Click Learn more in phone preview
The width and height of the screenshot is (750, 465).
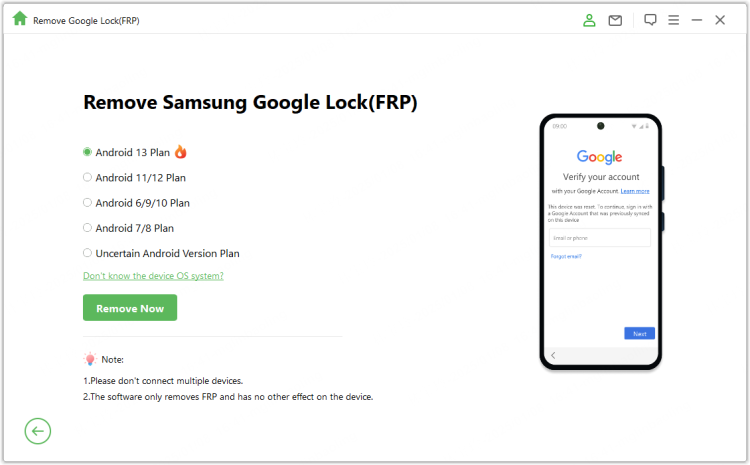pos(635,190)
